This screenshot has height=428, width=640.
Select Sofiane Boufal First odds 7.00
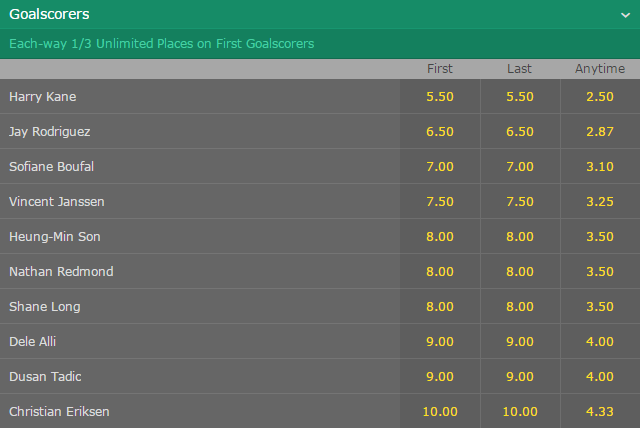click(x=440, y=166)
